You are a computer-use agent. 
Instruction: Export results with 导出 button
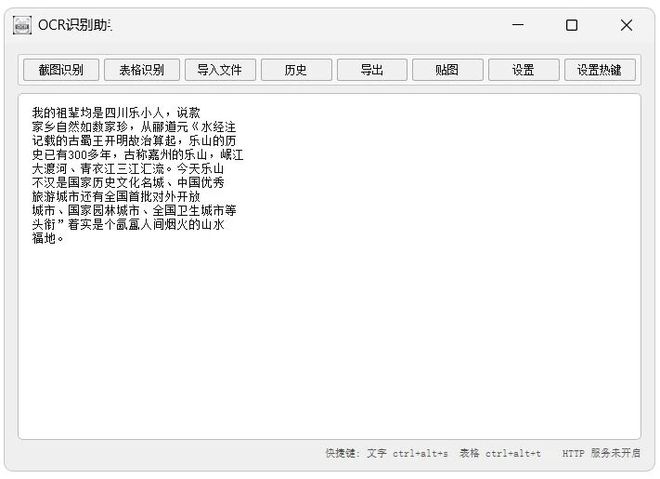372,70
